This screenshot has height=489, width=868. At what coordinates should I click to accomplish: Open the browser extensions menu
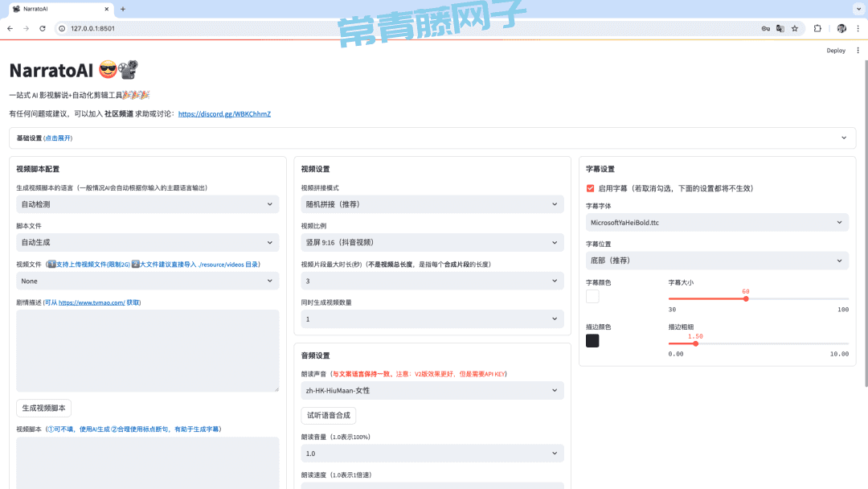pyautogui.click(x=817, y=28)
